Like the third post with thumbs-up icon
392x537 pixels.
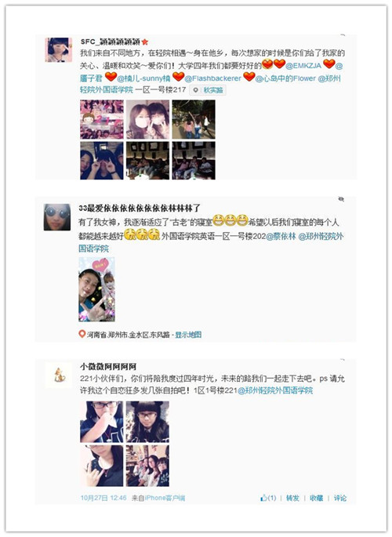[264, 498]
